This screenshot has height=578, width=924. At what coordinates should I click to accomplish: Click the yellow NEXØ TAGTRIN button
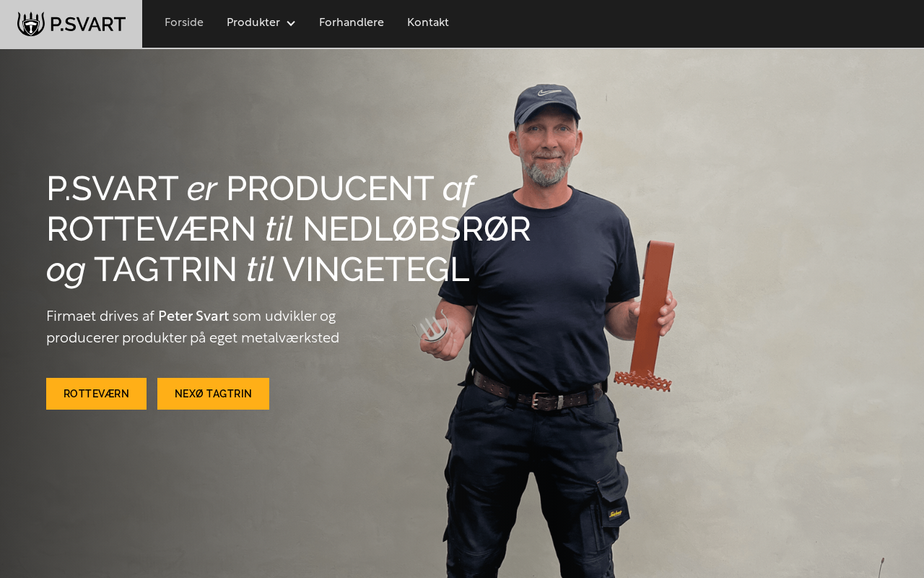coord(213,394)
